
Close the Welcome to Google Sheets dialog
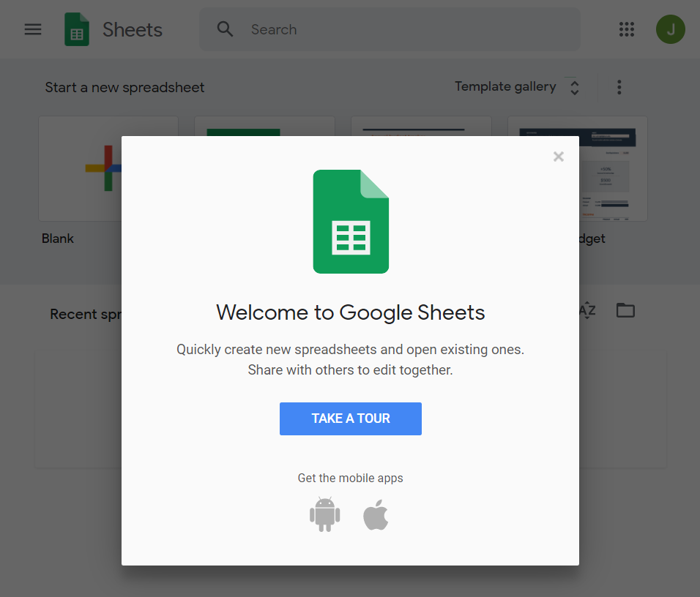(x=559, y=157)
